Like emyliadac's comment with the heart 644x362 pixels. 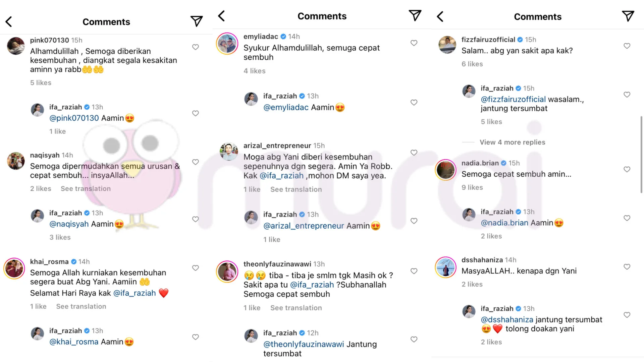414,43
